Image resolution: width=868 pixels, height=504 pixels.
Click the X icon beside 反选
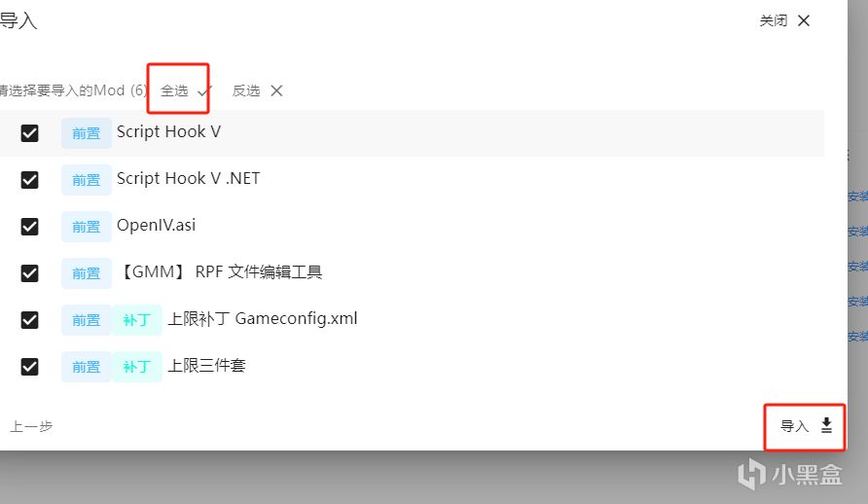click(276, 90)
